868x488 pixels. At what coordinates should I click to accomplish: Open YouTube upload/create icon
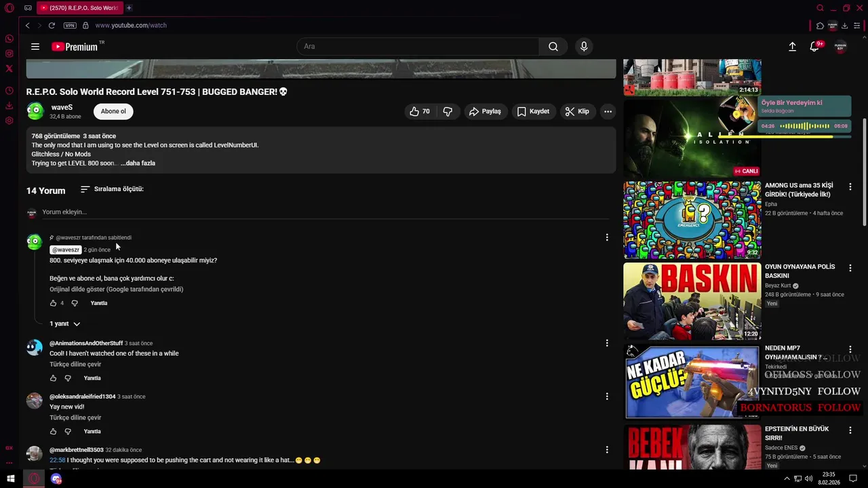792,47
